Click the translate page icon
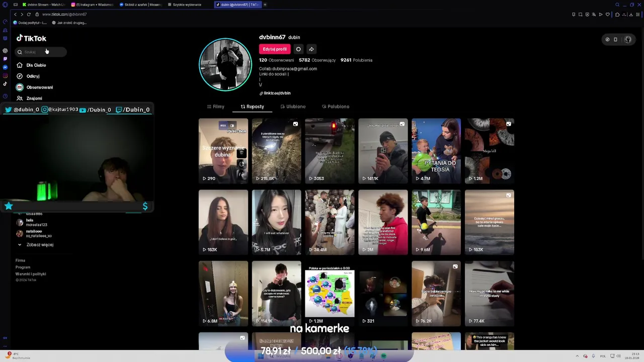 pyautogui.click(x=594, y=15)
